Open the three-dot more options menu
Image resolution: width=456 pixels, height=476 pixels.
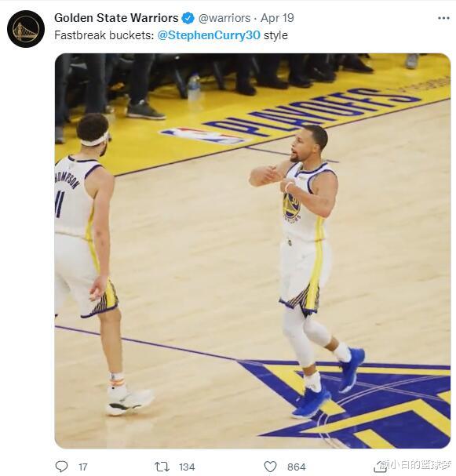(443, 18)
